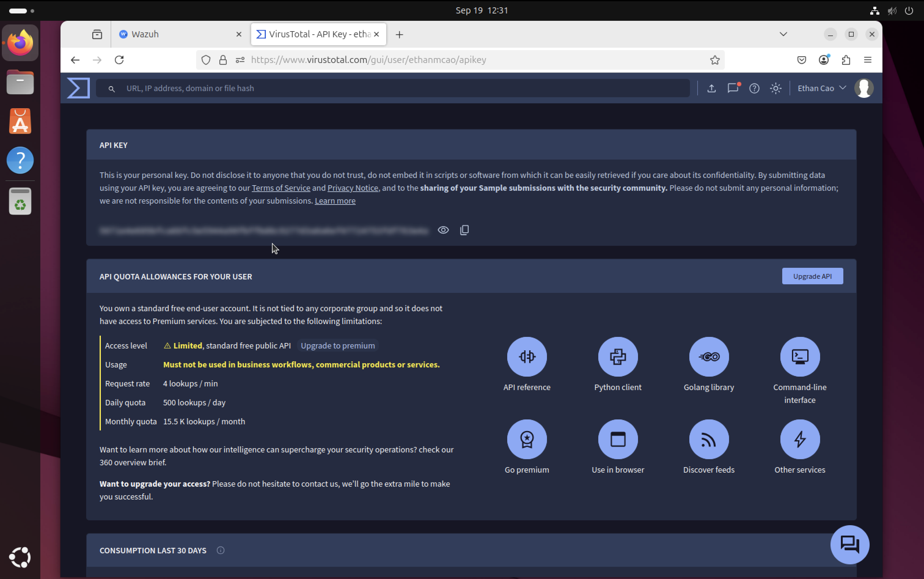Click the Discover feeds icon

tap(709, 439)
